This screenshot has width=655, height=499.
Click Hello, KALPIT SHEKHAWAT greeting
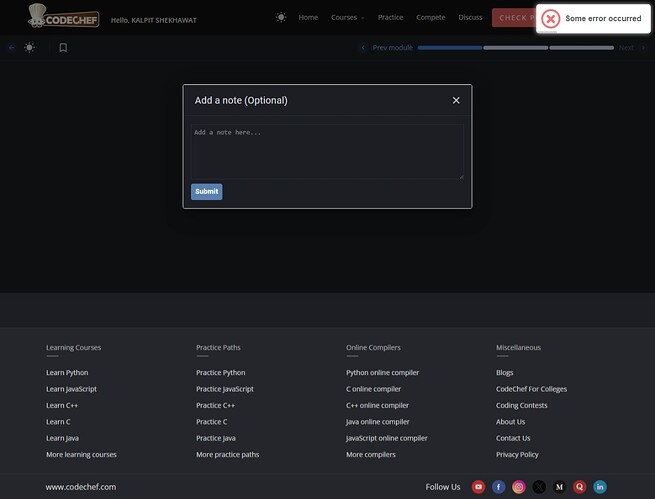tap(154, 20)
